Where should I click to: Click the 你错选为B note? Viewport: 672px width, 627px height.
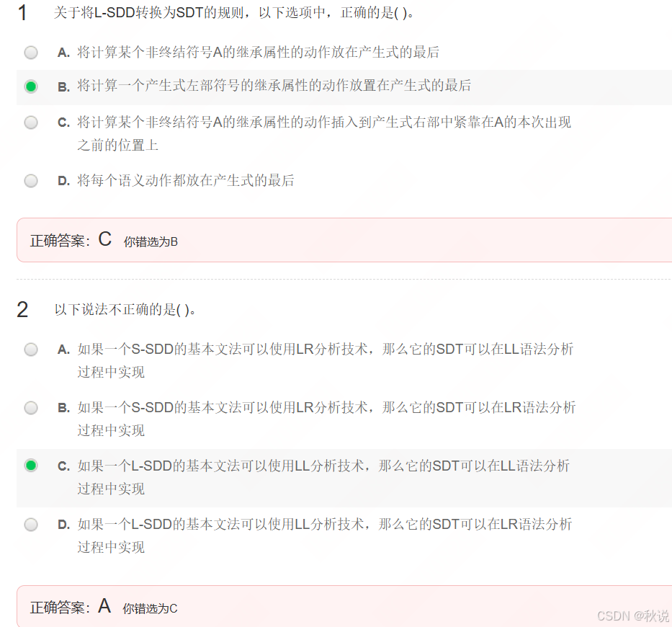coord(151,242)
